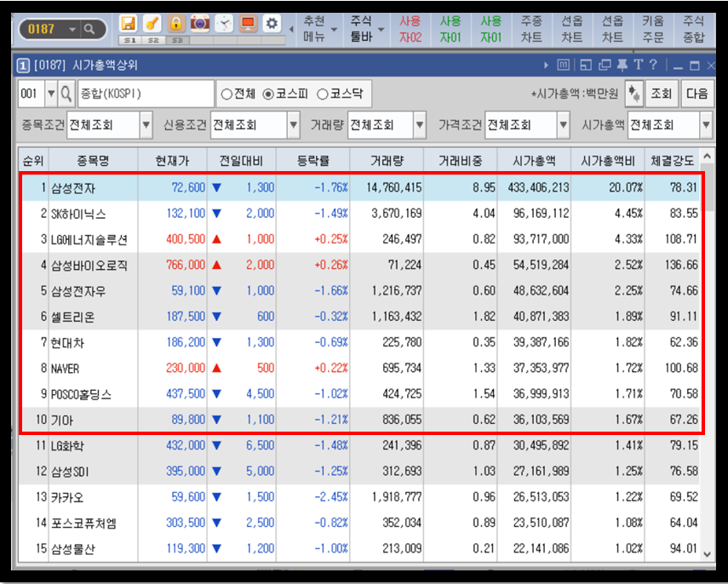Pin the window with the pushpin icon

622,65
